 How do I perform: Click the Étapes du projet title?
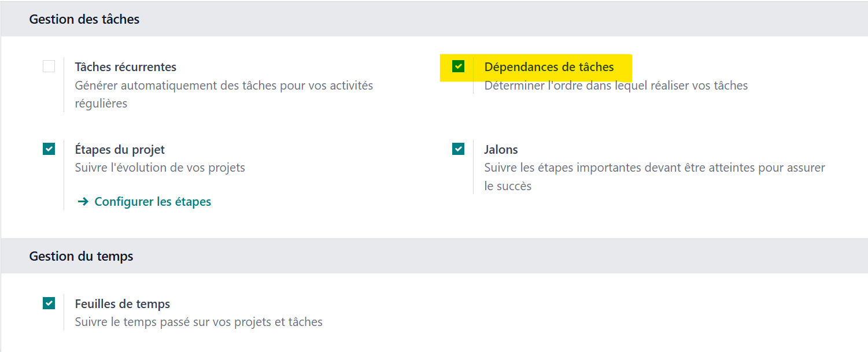point(120,150)
